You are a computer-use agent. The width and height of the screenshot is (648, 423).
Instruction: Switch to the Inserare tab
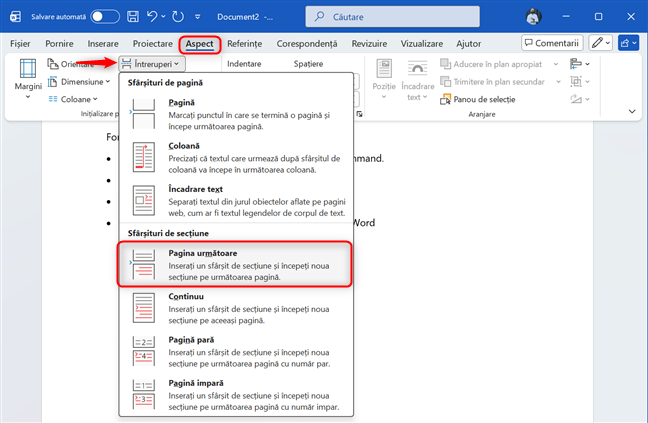103,43
